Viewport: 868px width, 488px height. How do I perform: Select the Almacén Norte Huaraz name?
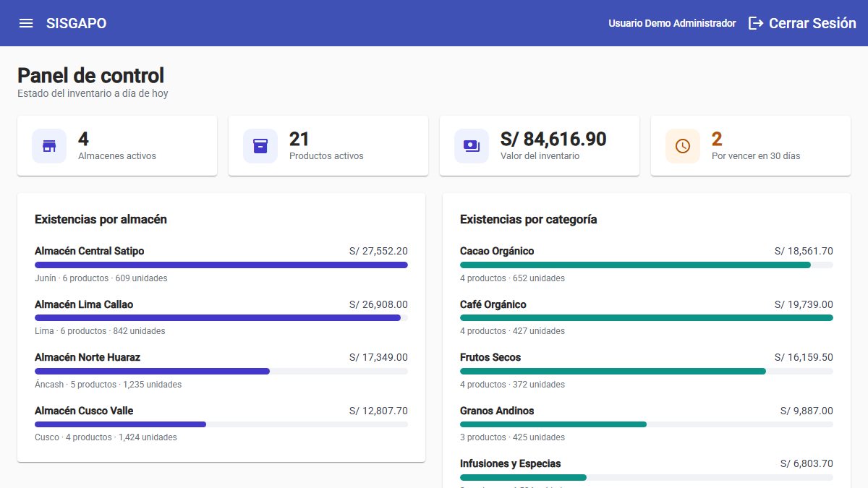[88, 357]
